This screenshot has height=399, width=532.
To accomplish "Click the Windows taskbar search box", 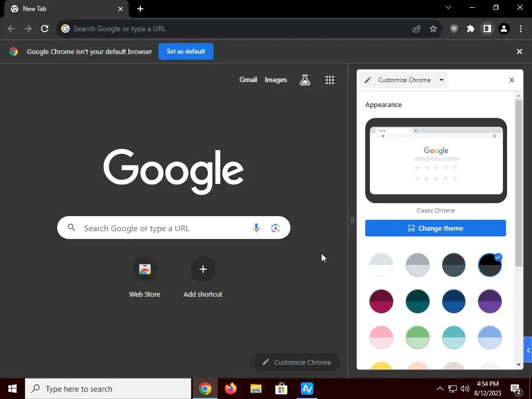I will [108, 389].
